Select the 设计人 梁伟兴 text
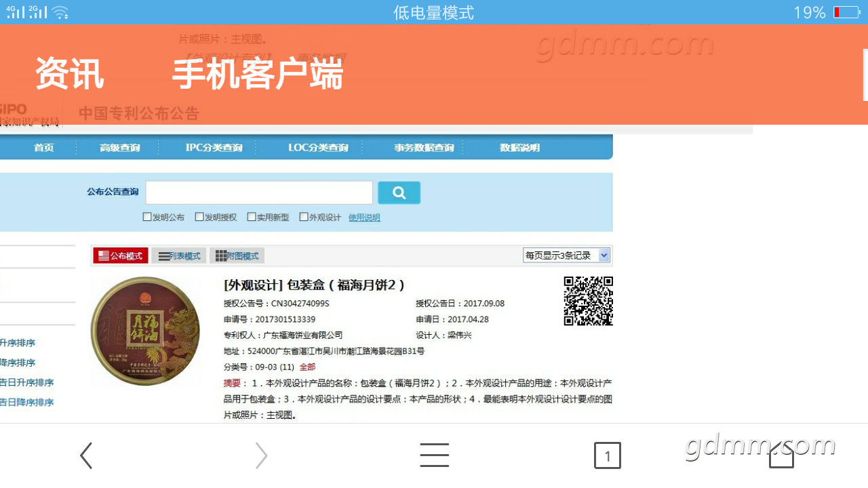 pos(443,335)
